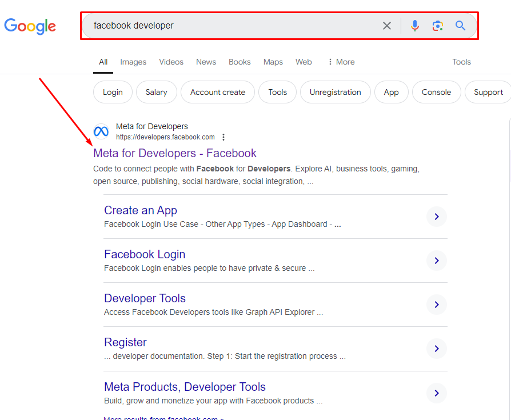Image resolution: width=511 pixels, height=420 pixels.
Task: Click the arrow next to Developer Tools sitelink
Action: pos(436,305)
